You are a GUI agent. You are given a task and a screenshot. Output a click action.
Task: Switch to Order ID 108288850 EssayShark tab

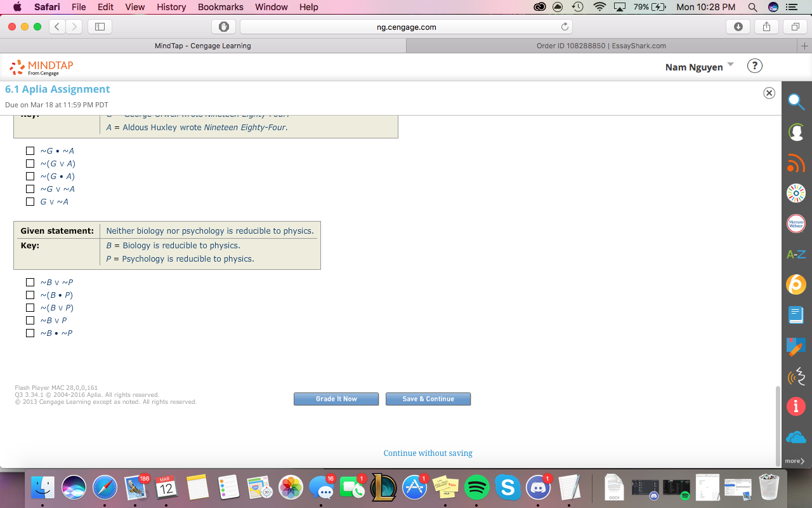tap(601, 46)
